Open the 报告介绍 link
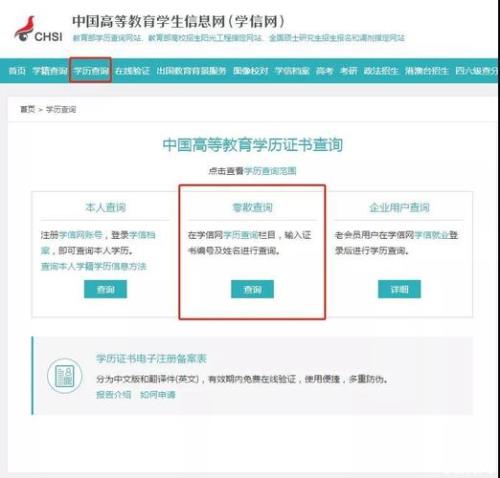 coord(114,395)
